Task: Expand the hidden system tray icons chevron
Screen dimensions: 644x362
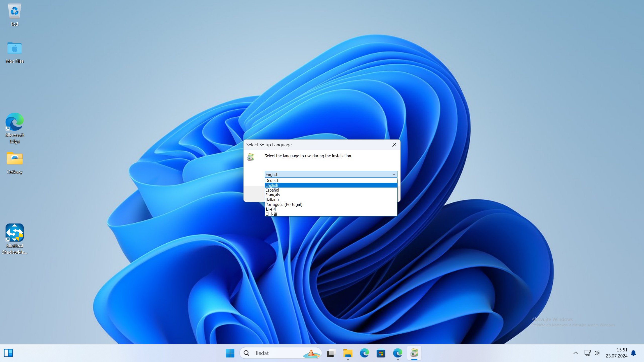Action: [575, 353]
